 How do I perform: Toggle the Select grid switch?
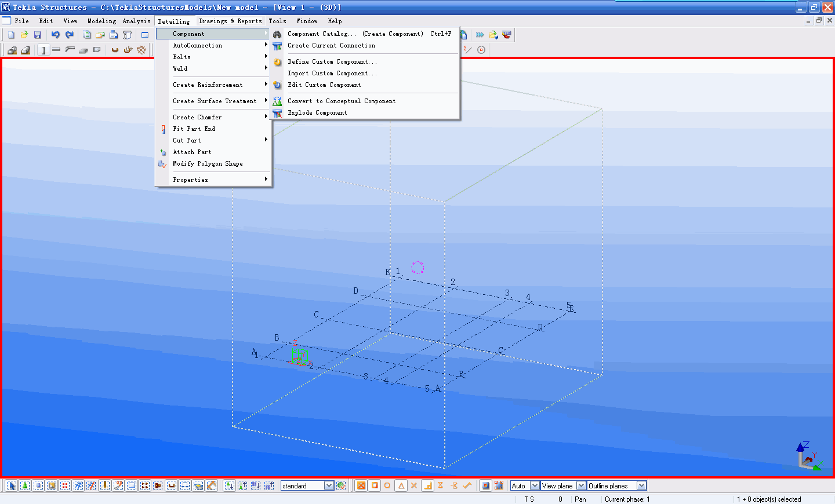(x=78, y=485)
